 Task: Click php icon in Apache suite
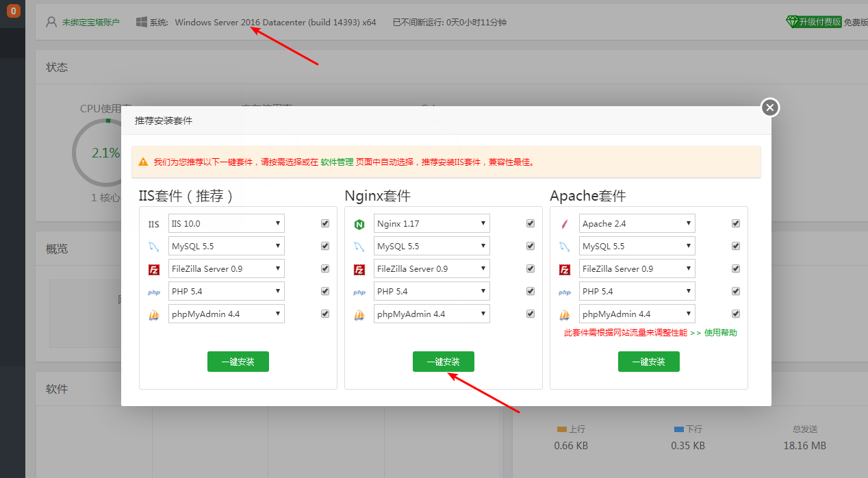pyautogui.click(x=565, y=292)
